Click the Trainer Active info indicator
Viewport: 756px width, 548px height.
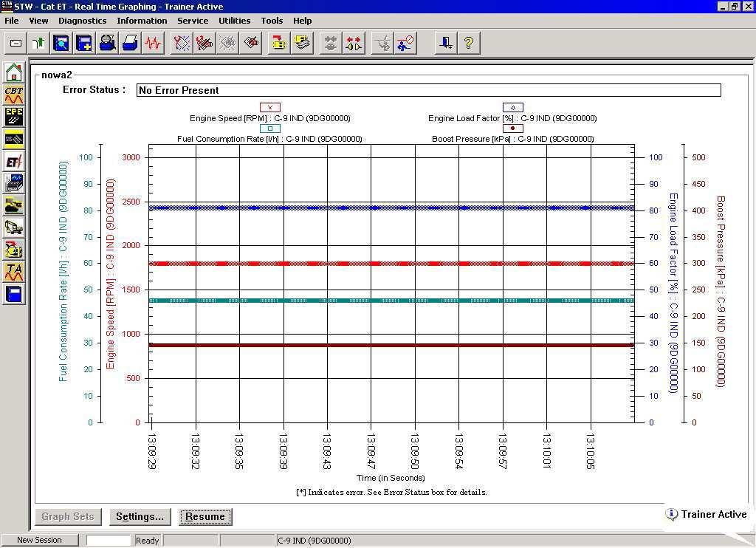click(x=707, y=514)
